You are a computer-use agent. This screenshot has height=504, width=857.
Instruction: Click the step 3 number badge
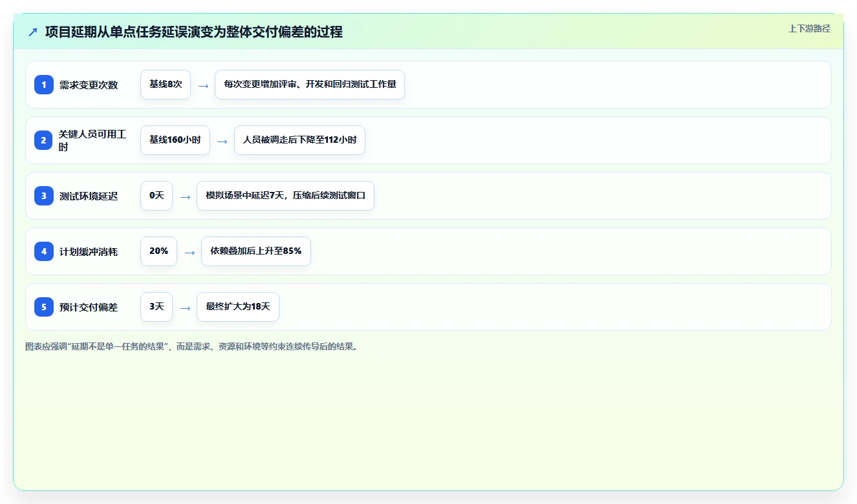44,196
